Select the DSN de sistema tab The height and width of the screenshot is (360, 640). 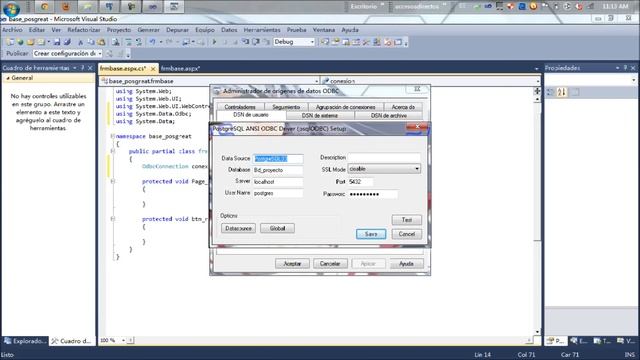coord(320,116)
